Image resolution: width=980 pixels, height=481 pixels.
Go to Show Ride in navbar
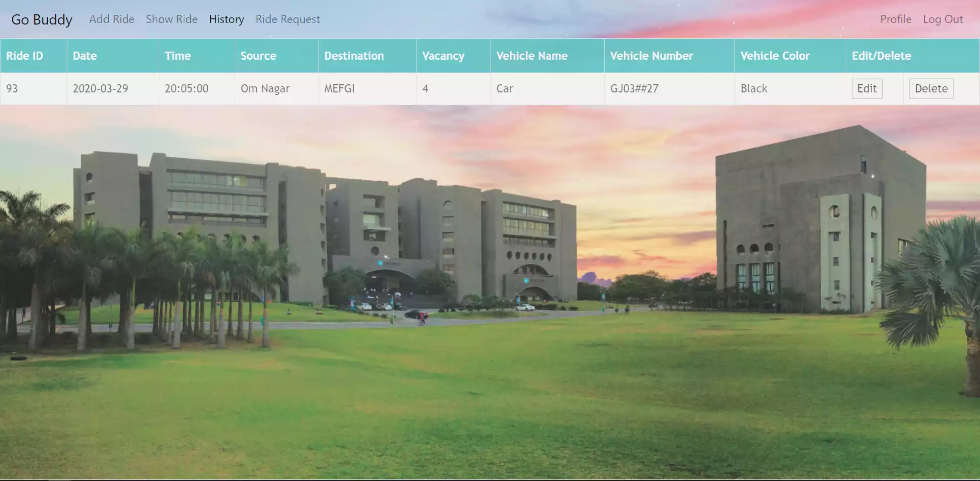(x=171, y=19)
